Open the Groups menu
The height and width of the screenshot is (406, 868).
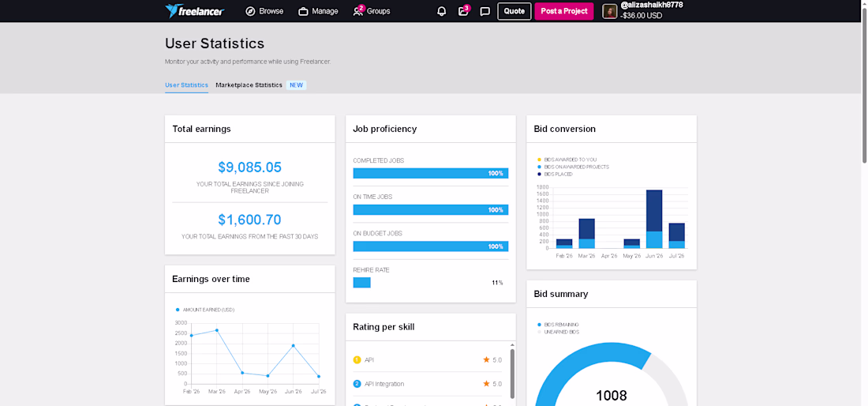pos(372,11)
